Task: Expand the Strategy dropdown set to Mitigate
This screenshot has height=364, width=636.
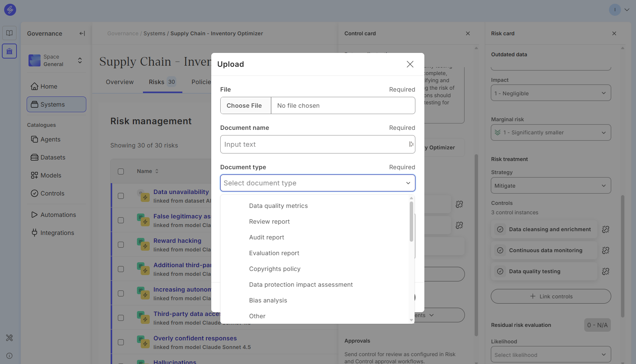Action: pyautogui.click(x=550, y=186)
